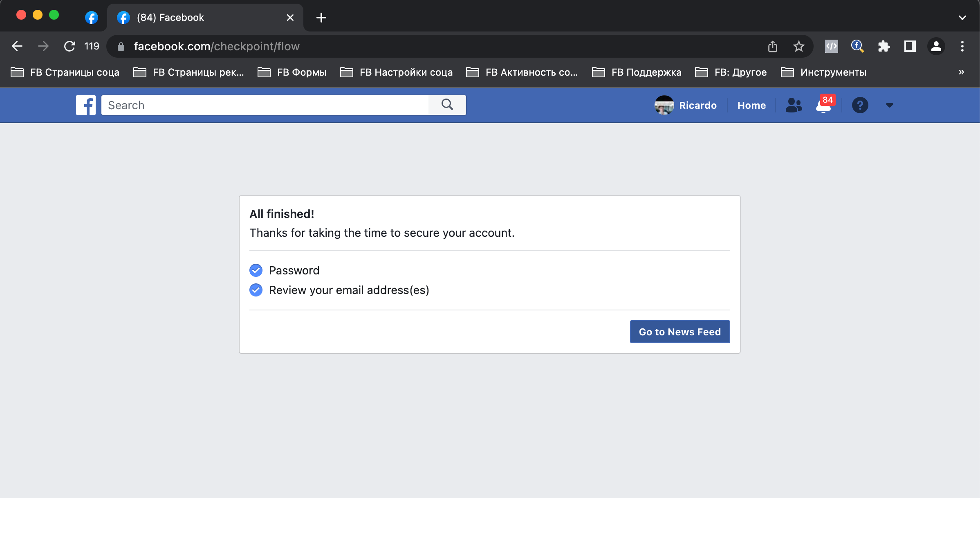This screenshot has width=980, height=557.
Task: Click the 'All finished!' heading
Action: pos(282,214)
